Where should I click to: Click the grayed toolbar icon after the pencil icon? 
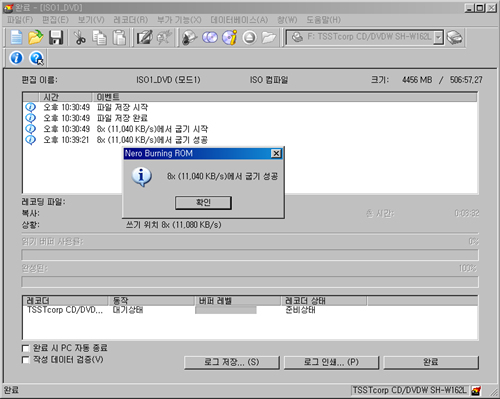click(x=164, y=37)
